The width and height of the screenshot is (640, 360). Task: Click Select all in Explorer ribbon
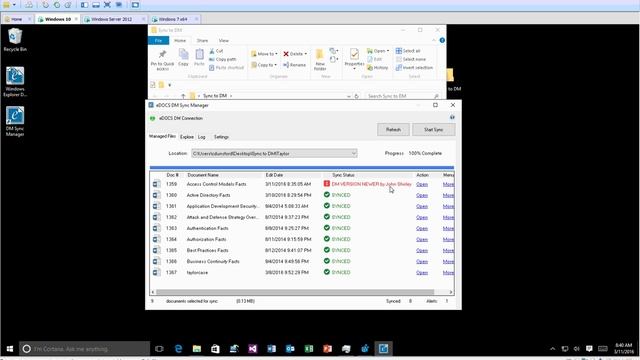(408, 51)
